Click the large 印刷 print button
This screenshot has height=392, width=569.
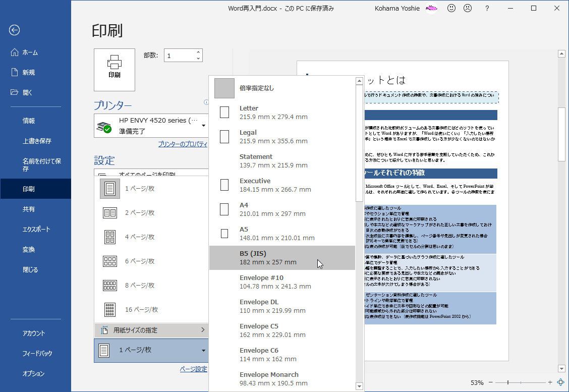tap(115, 70)
